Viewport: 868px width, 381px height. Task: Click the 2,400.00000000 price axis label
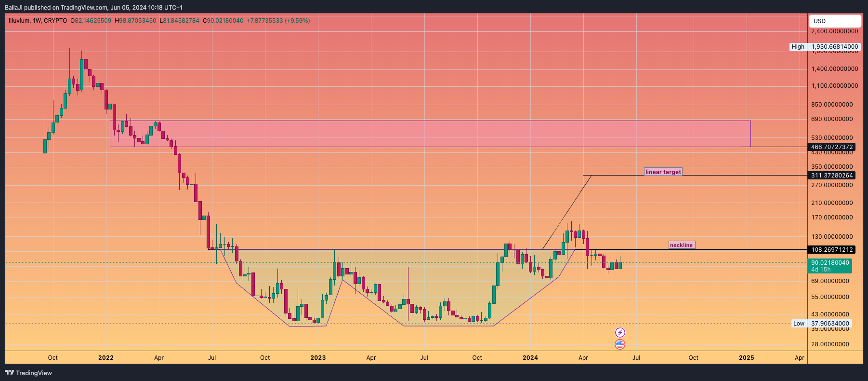coord(835,31)
